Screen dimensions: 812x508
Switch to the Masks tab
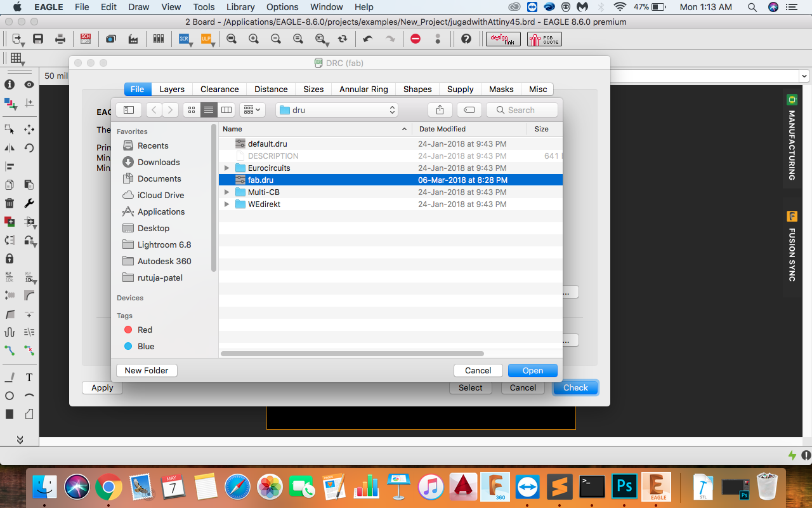501,89
